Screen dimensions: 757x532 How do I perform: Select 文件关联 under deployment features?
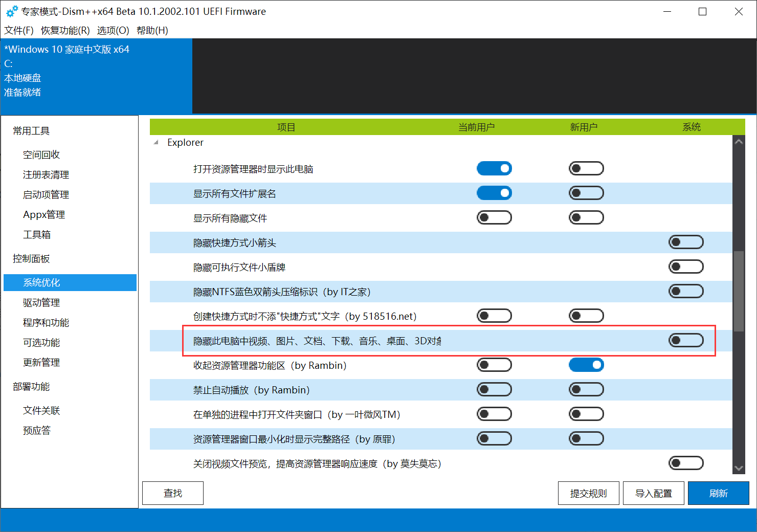[x=41, y=410]
